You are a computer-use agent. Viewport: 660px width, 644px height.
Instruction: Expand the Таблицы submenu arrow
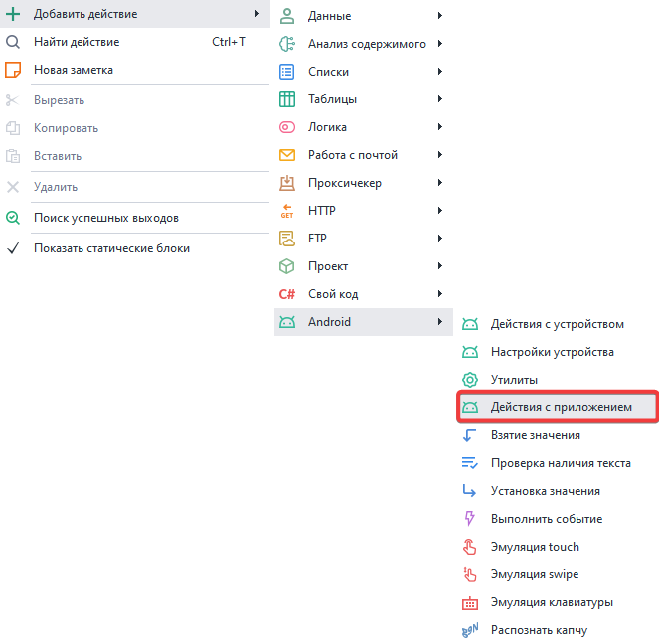(x=439, y=99)
